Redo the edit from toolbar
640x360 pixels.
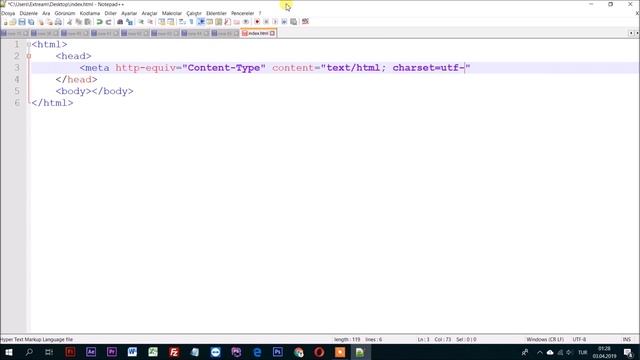pos(108,22)
